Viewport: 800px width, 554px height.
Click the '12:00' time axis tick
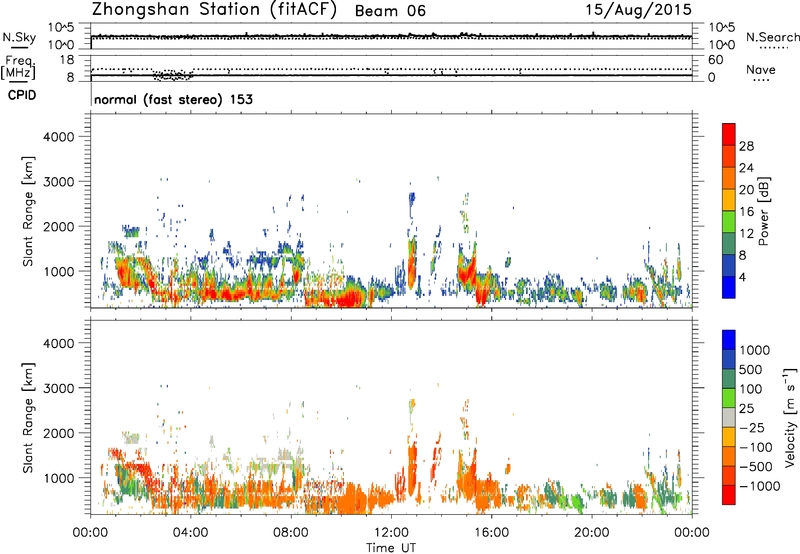click(x=391, y=533)
